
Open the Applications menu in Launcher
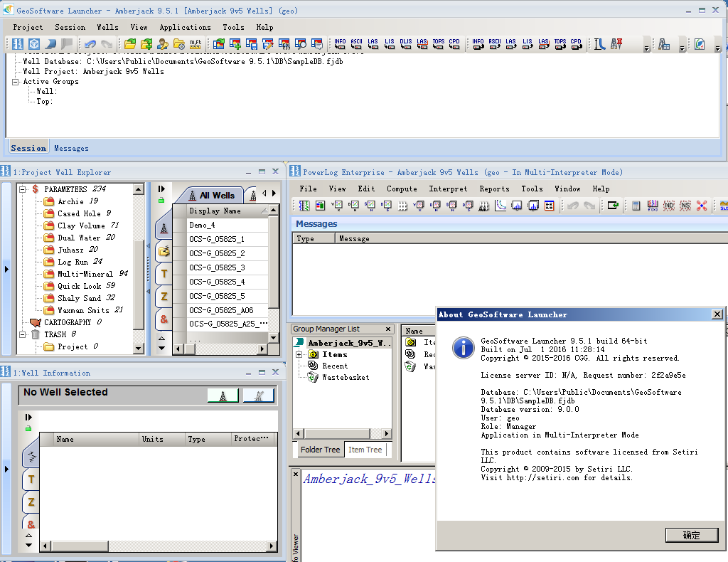click(185, 28)
